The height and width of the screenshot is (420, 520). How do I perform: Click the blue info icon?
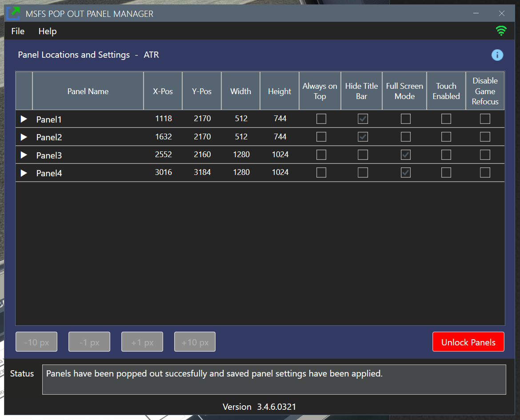[497, 55]
